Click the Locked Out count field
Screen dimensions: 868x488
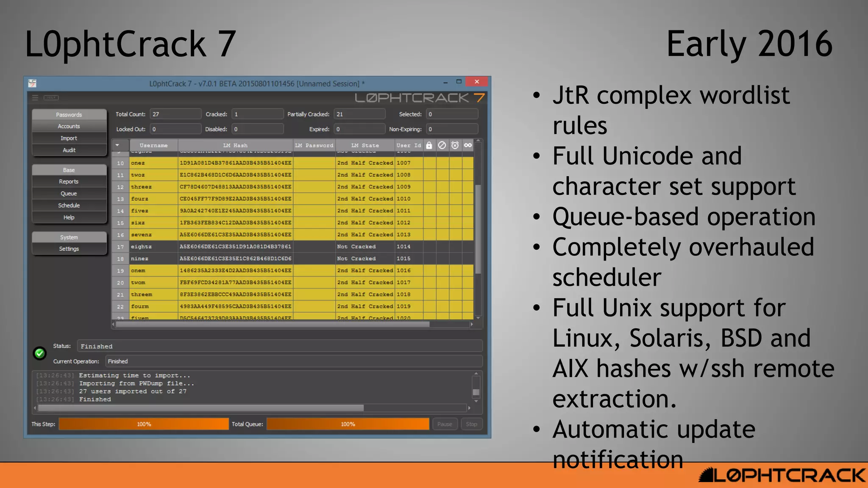point(175,129)
